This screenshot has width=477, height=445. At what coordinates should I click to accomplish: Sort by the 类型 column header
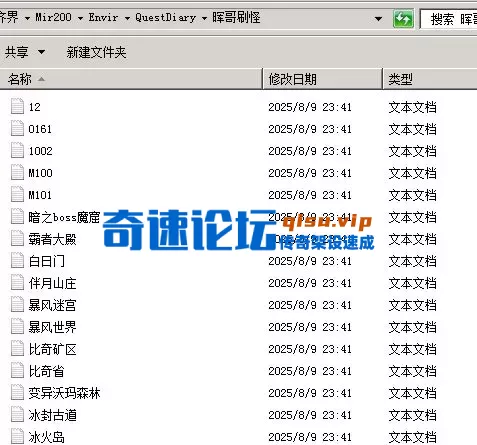tap(430, 79)
